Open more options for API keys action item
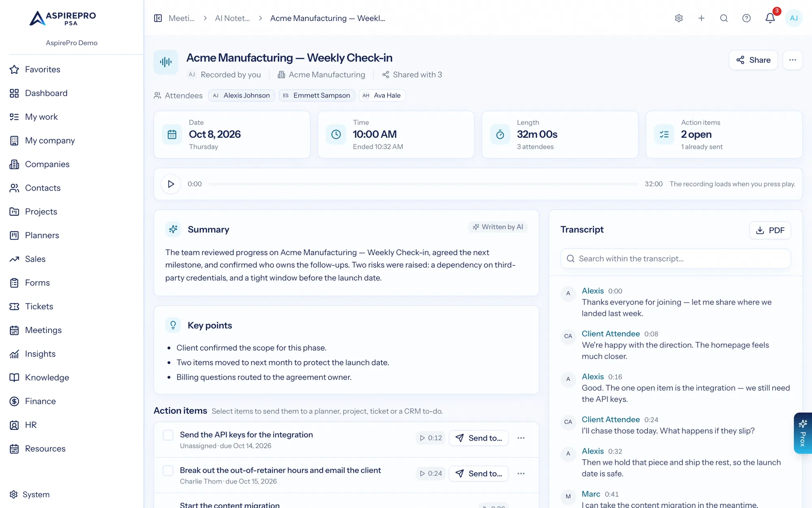812x508 pixels. (x=521, y=438)
